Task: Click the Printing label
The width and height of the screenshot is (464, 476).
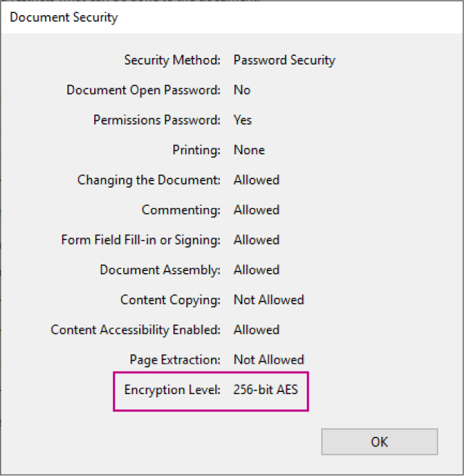Action: [x=196, y=150]
